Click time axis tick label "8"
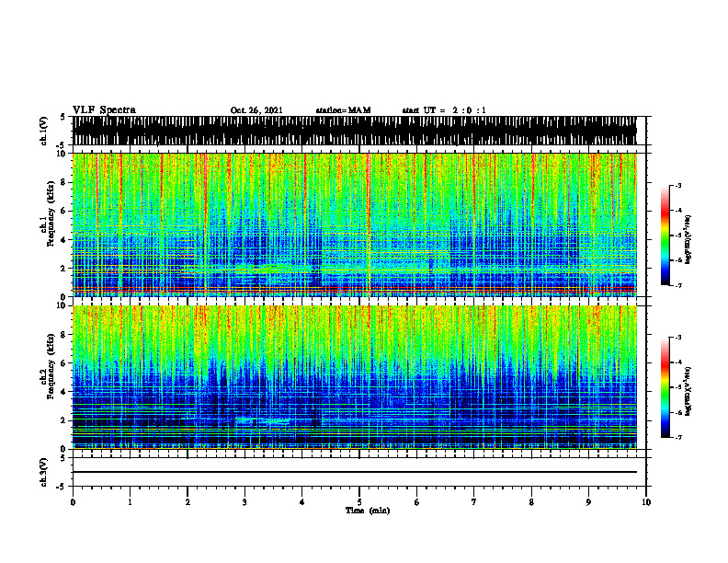The width and height of the screenshot is (728, 563). pyautogui.click(x=531, y=502)
